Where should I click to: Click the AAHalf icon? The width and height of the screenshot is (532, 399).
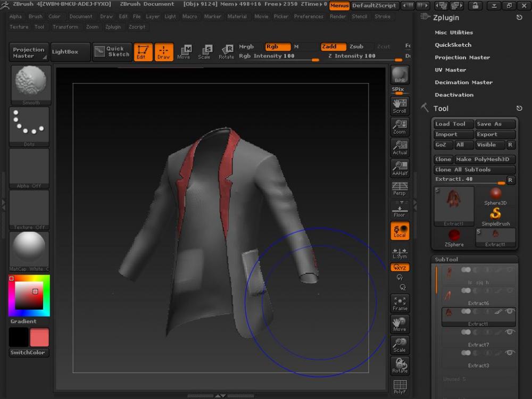pos(400,168)
